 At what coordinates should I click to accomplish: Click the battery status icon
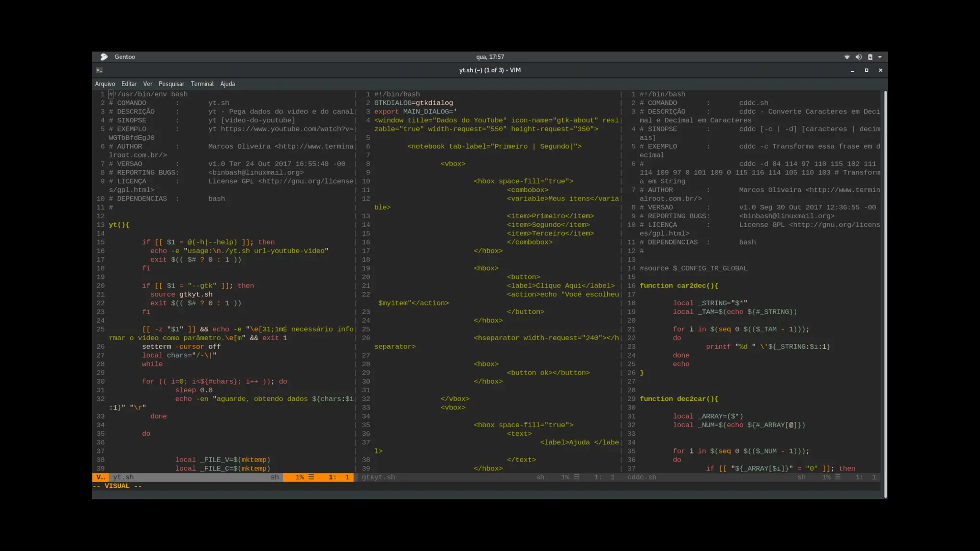click(870, 57)
